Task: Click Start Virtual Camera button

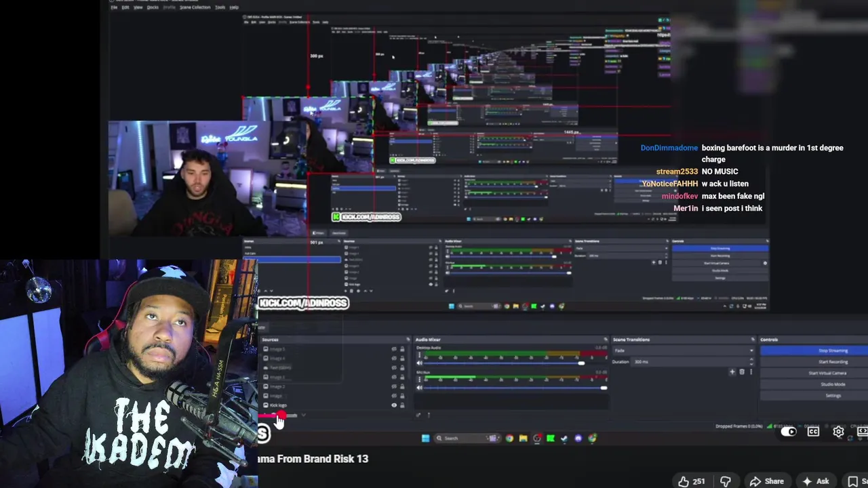Action: click(814, 373)
